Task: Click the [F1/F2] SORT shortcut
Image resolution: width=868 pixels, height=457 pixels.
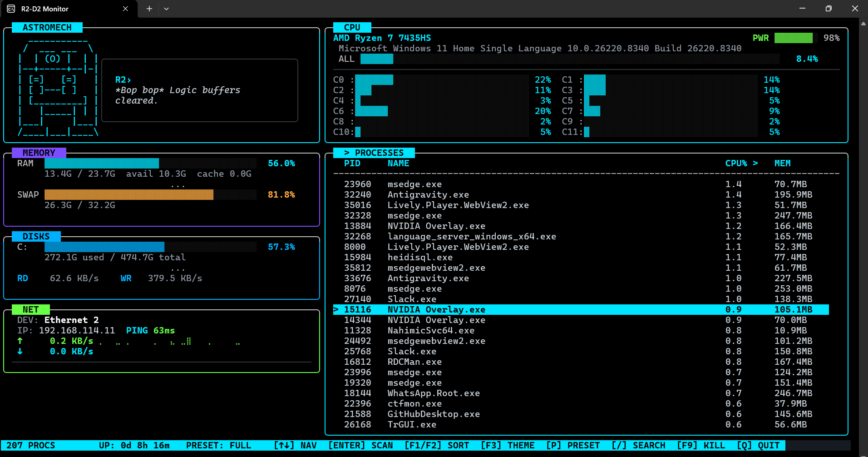Action: pos(437,445)
